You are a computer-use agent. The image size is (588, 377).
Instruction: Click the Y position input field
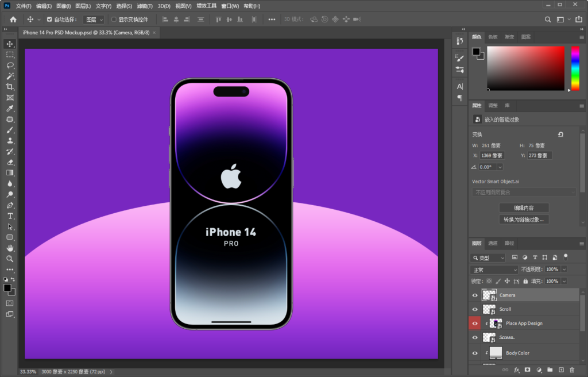point(539,156)
